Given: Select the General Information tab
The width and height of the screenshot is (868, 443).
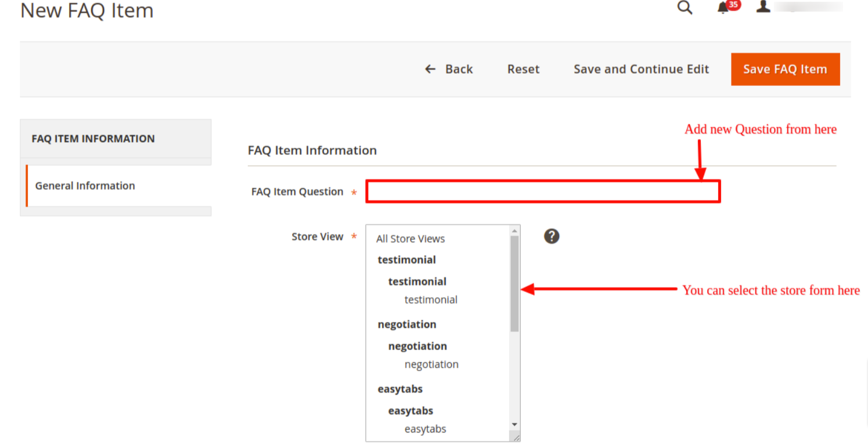Looking at the screenshot, I should pyautogui.click(x=85, y=186).
